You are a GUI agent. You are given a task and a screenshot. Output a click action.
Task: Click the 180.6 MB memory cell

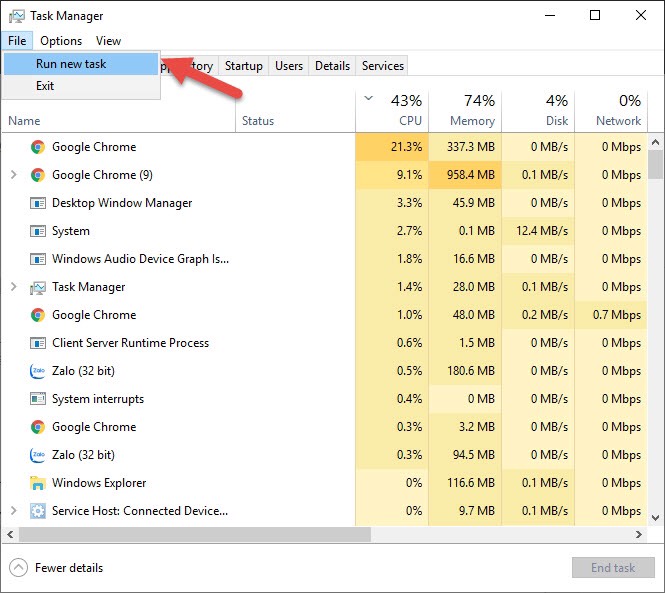coord(465,371)
